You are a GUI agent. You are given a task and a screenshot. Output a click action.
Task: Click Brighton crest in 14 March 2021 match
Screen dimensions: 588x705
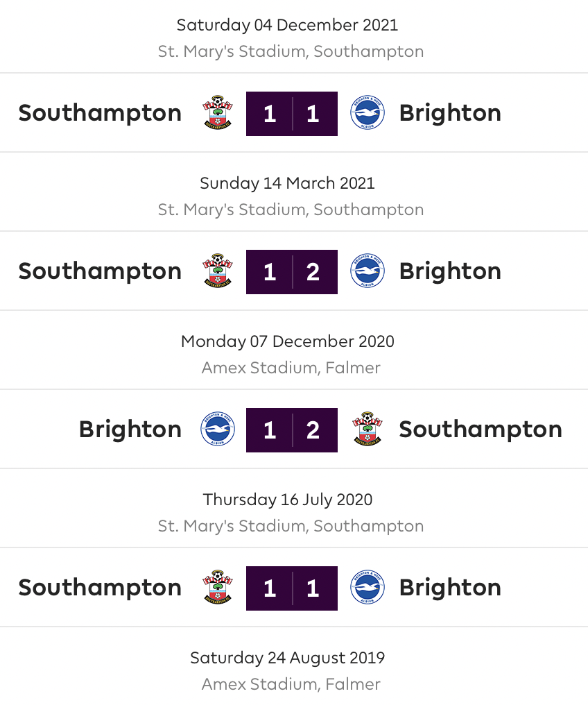point(367,271)
